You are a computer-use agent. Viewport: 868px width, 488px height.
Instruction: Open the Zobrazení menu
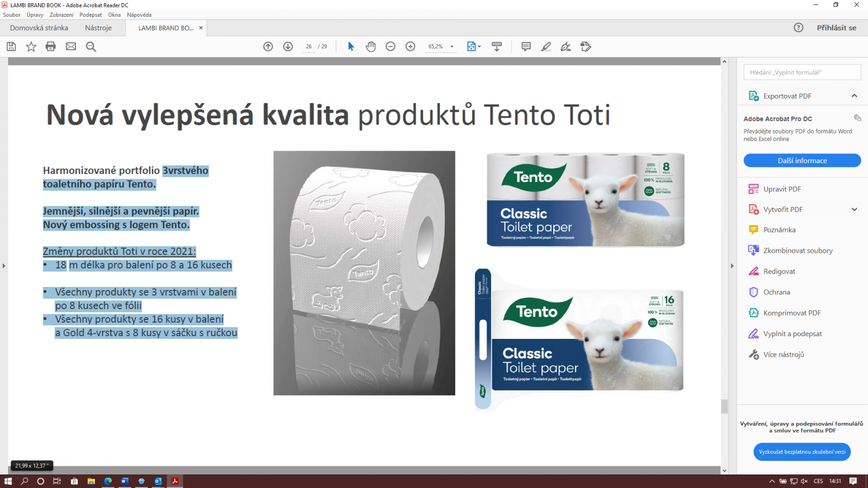point(61,15)
